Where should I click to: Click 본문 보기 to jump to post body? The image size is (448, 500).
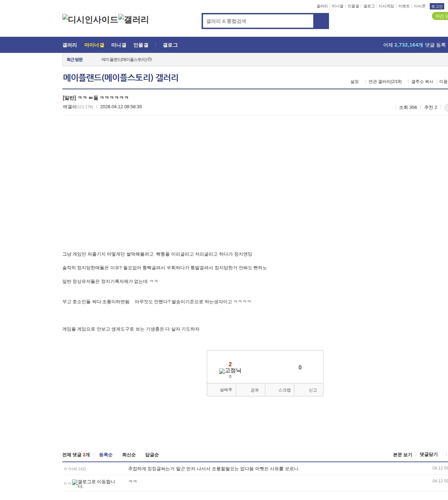click(x=402, y=455)
